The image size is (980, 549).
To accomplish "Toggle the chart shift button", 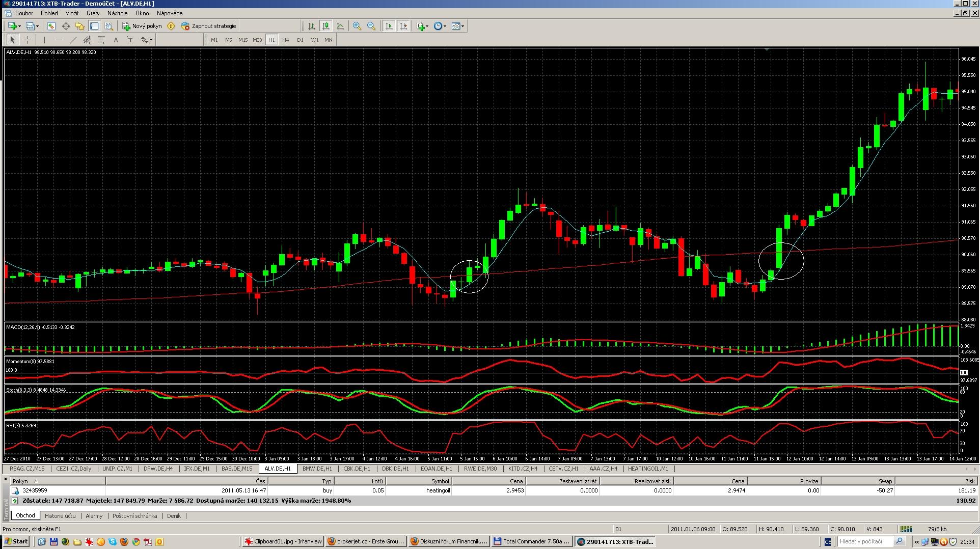I will [403, 26].
